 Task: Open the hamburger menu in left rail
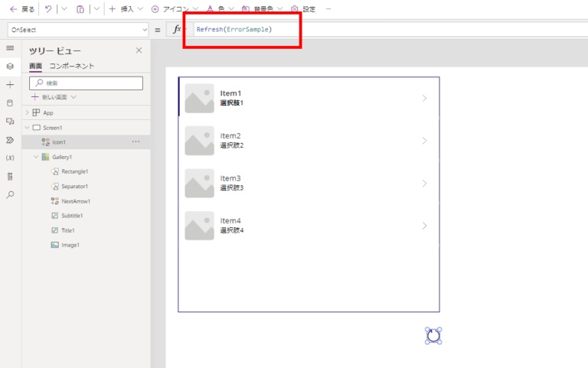point(10,48)
